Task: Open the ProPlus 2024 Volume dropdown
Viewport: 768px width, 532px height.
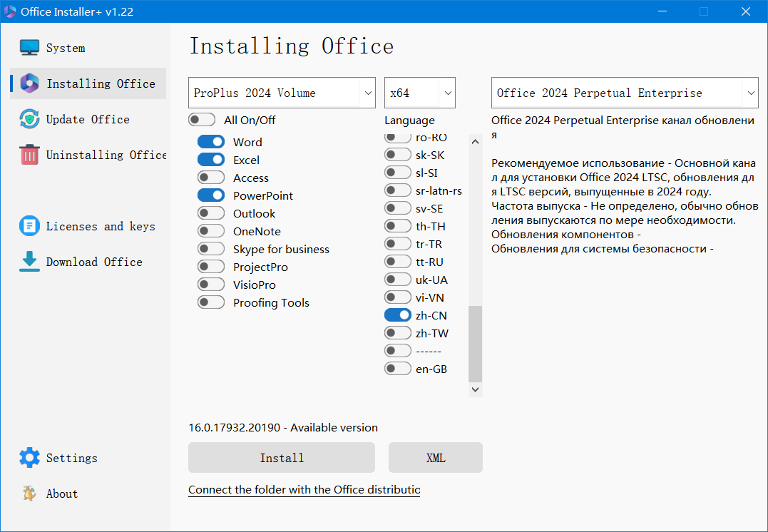Action: pyautogui.click(x=282, y=93)
